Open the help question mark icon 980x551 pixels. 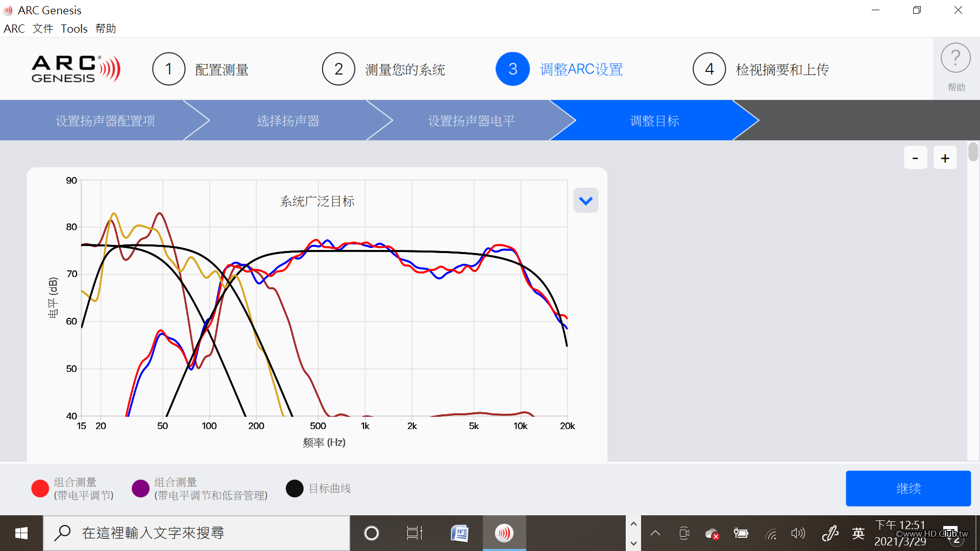[x=955, y=58]
